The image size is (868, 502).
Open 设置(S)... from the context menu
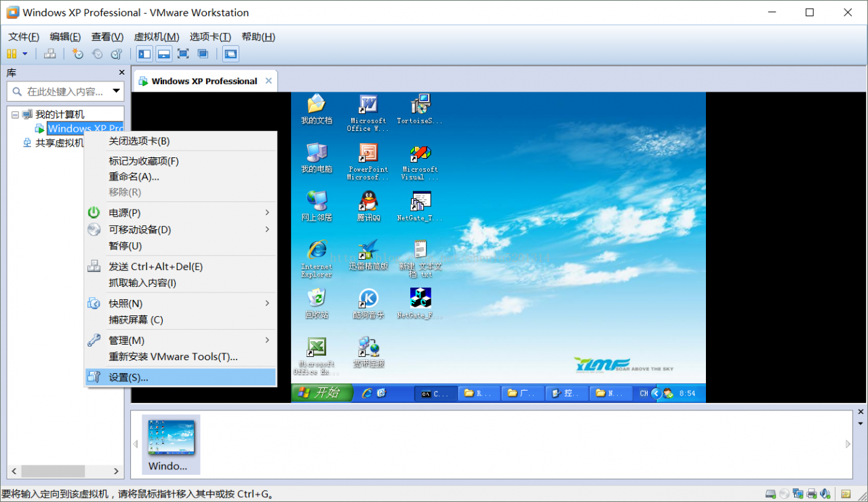click(x=180, y=377)
